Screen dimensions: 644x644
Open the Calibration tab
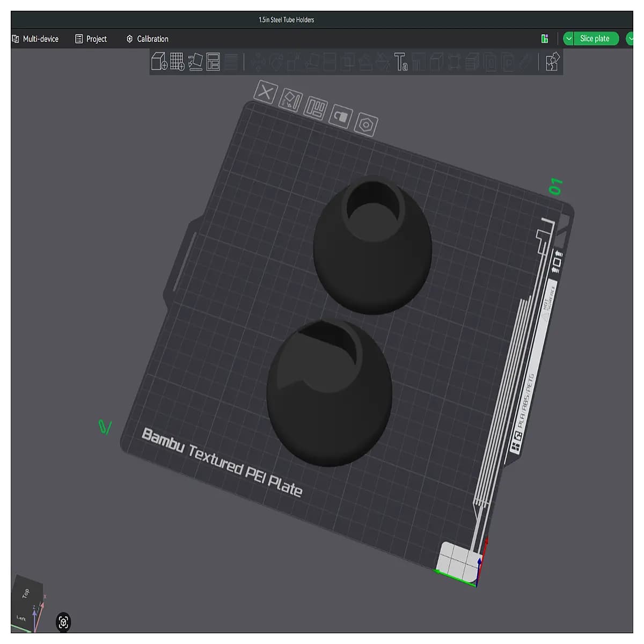147,39
